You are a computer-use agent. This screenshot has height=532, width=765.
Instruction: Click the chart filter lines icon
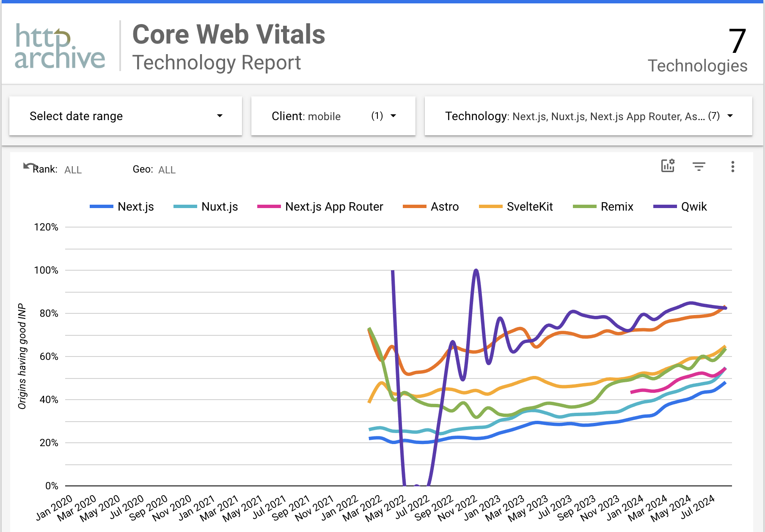699,167
